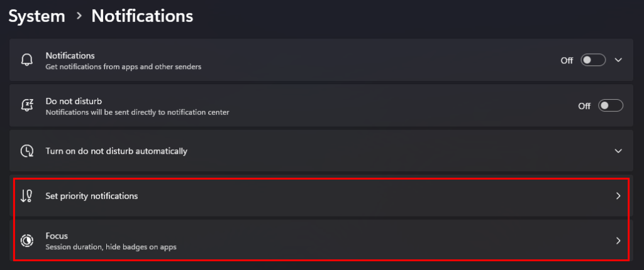644x270 pixels.
Task: Click the Notifications breadcrumb page title
Action: 142,16
